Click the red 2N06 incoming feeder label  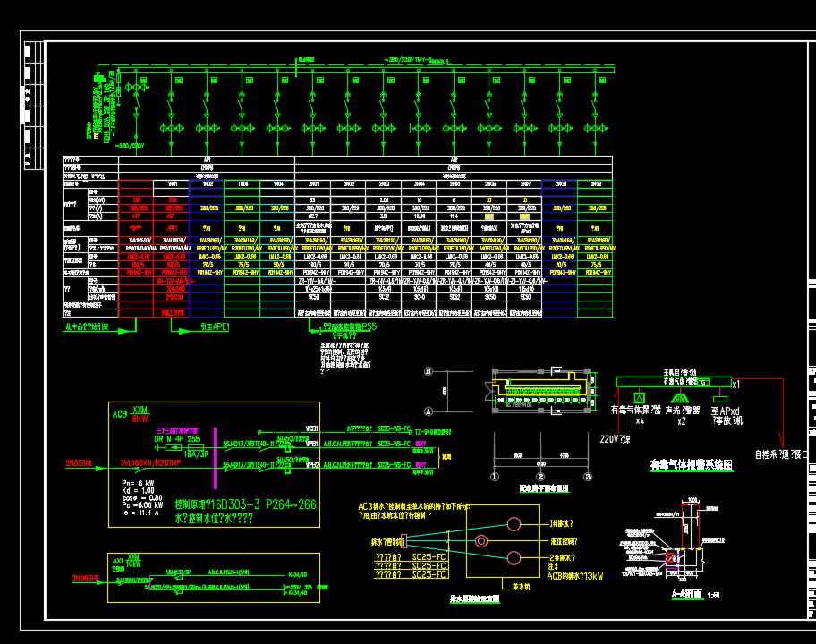[85, 578]
